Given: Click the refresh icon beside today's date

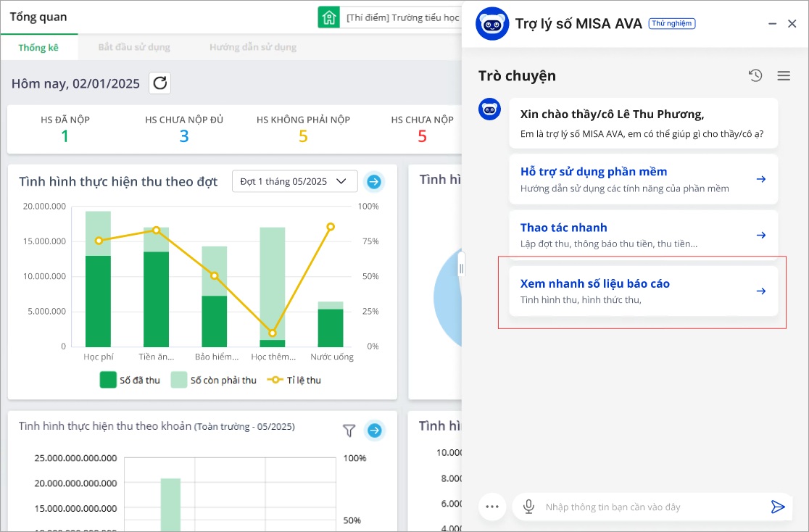Looking at the screenshot, I should (x=160, y=83).
